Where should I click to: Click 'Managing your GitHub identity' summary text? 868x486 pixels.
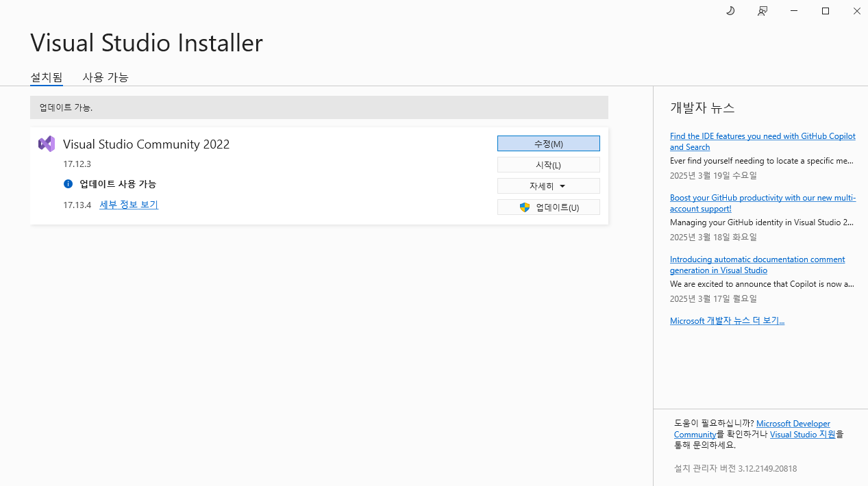point(762,222)
